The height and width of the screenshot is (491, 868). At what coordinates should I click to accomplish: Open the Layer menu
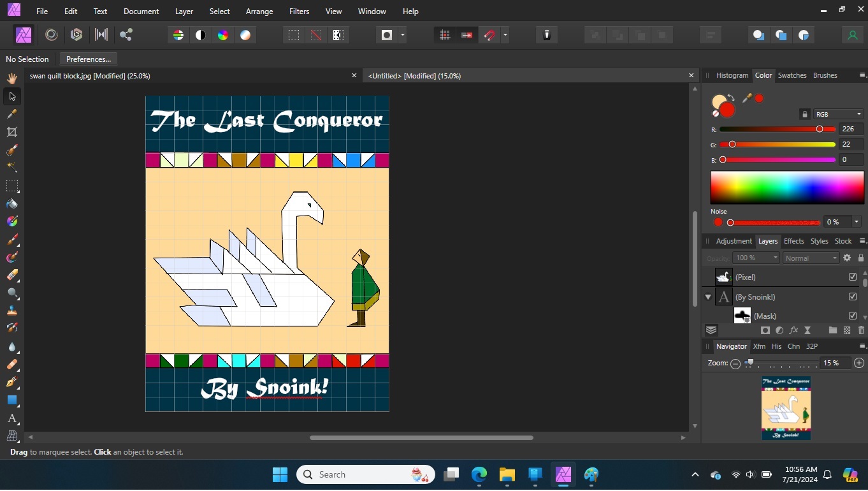tap(184, 11)
